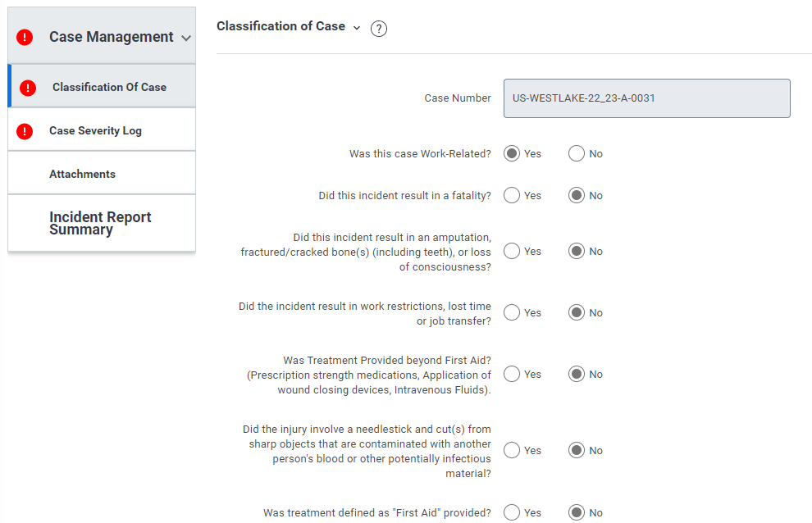Select Yes for incident resulting in fatality
The height and width of the screenshot is (523, 812).
[512, 195]
